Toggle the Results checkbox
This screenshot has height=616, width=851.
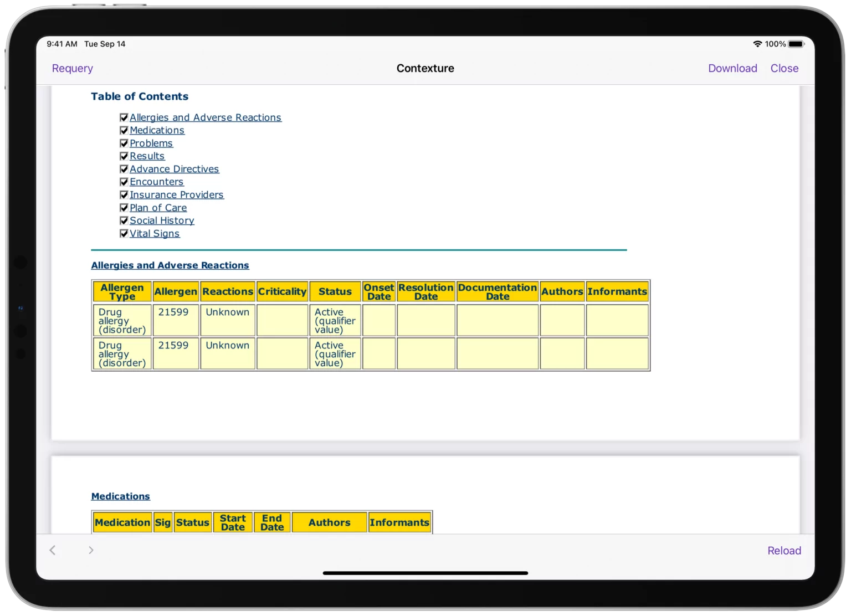tap(124, 156)
